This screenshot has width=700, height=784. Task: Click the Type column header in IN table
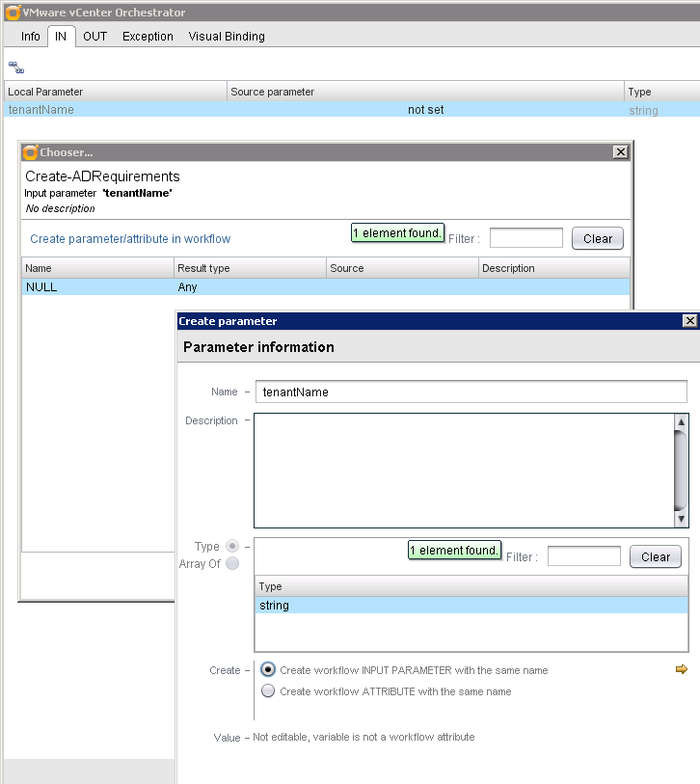point(662,92)
